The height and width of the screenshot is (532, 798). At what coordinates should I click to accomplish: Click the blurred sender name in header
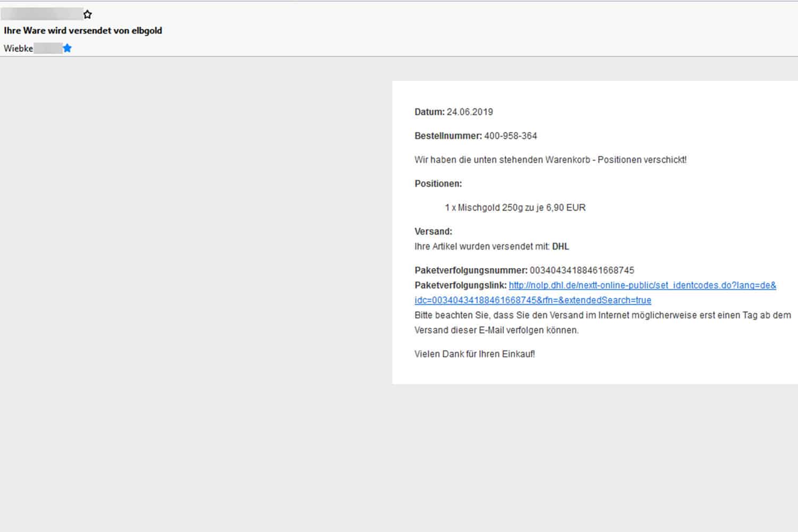point(41,14)
